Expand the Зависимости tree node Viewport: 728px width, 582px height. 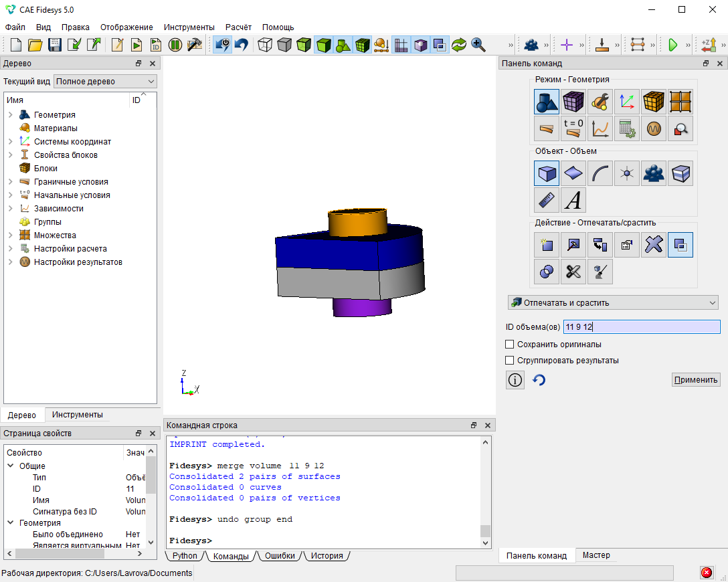coord(10,209)
